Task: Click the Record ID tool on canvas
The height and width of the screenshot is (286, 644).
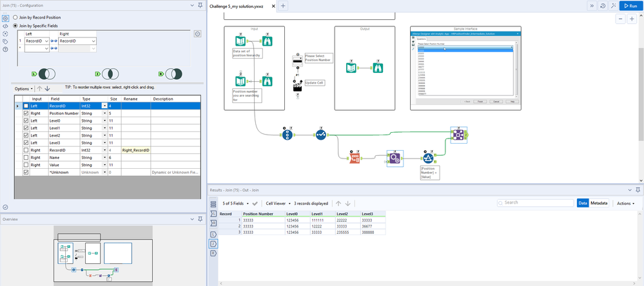Action: point(288,136)
